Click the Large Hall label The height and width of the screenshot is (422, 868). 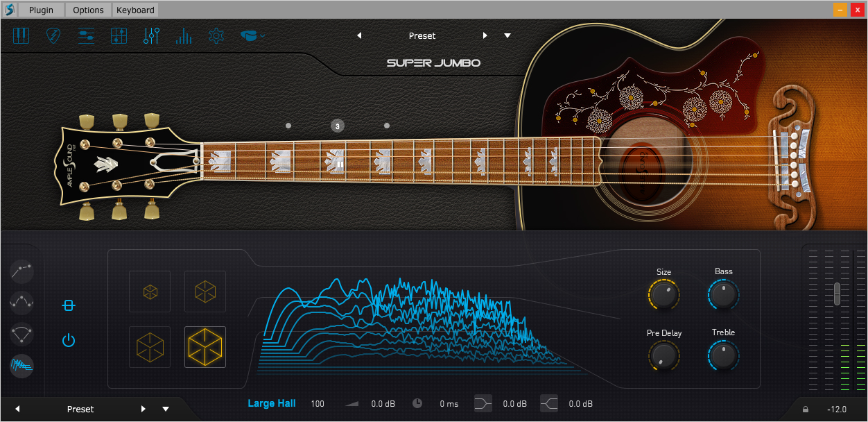tap(272, 403)
